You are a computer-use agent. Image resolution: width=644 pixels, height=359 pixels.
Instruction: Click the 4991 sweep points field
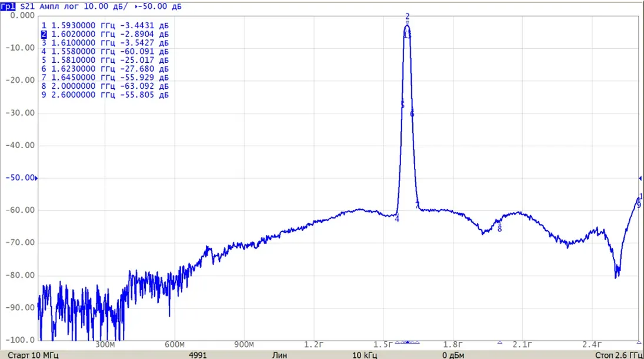198,355
